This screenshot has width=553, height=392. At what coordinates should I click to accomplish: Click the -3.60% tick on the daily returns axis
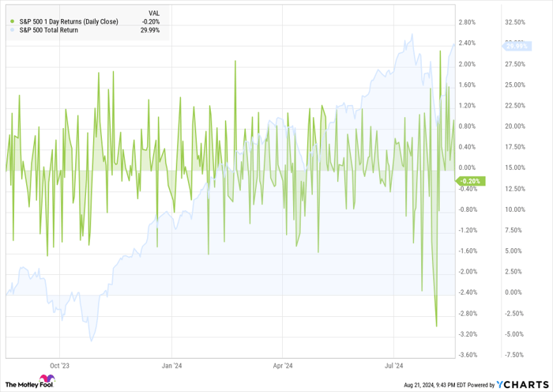[468, 355]
